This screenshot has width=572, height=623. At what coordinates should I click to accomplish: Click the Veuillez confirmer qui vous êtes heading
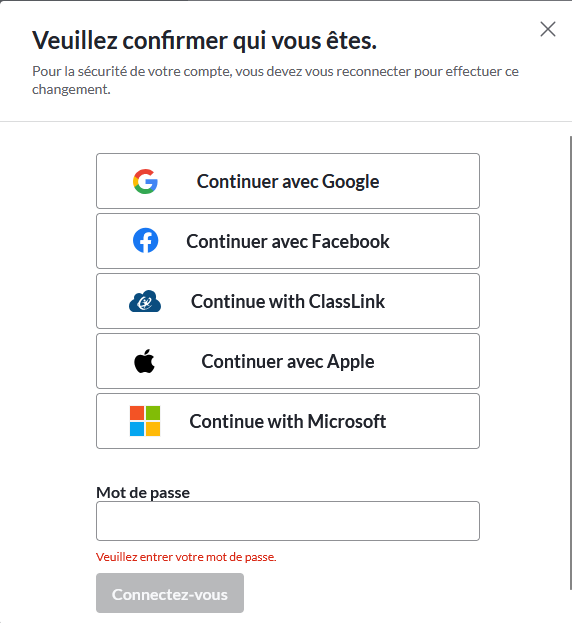click(x=205, y=41)
